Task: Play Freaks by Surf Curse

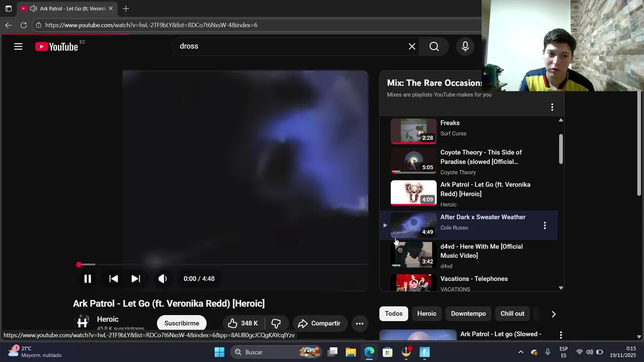Action: click(x=468, y=130)
